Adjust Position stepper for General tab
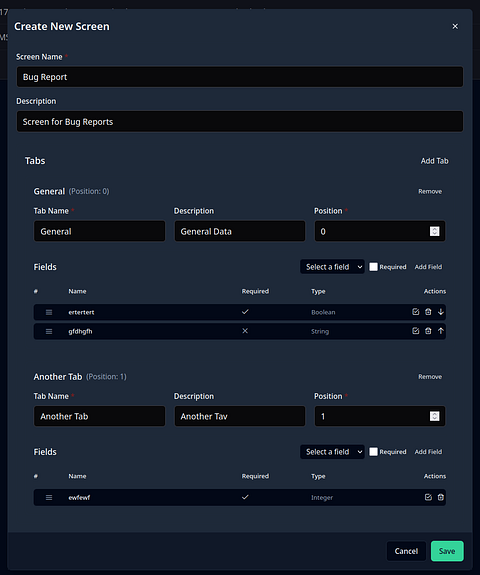Image resolution: width=480 pixels, height=575 pixels. coord(435,231)
